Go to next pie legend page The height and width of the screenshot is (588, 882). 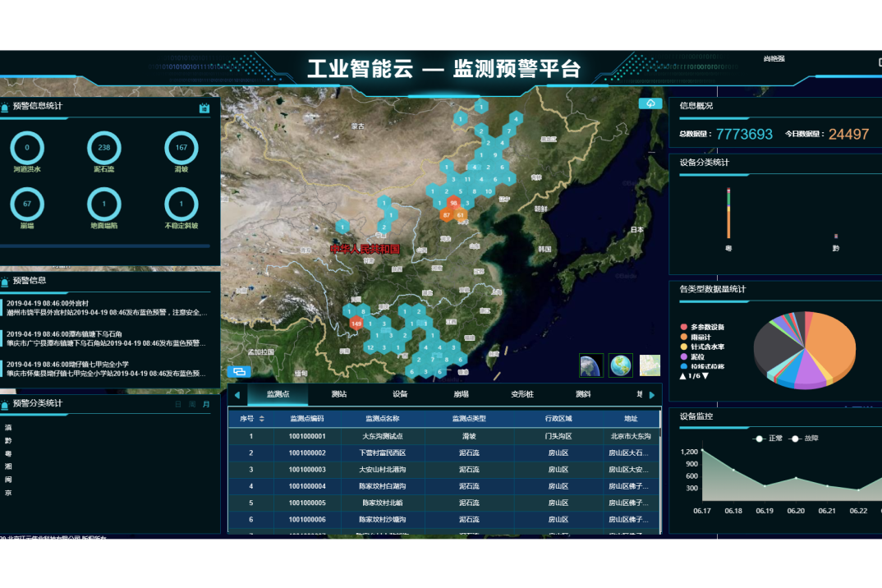pos(705,376)
